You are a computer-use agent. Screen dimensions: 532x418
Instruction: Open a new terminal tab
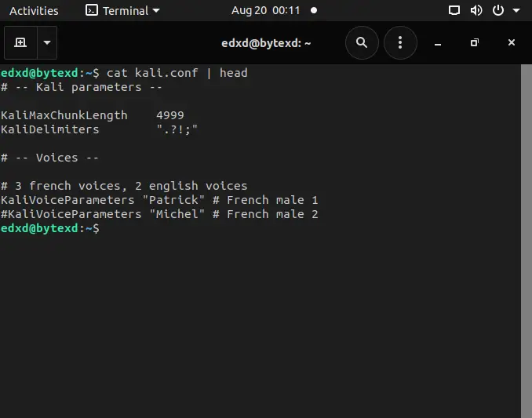click(x=20, y=42)
